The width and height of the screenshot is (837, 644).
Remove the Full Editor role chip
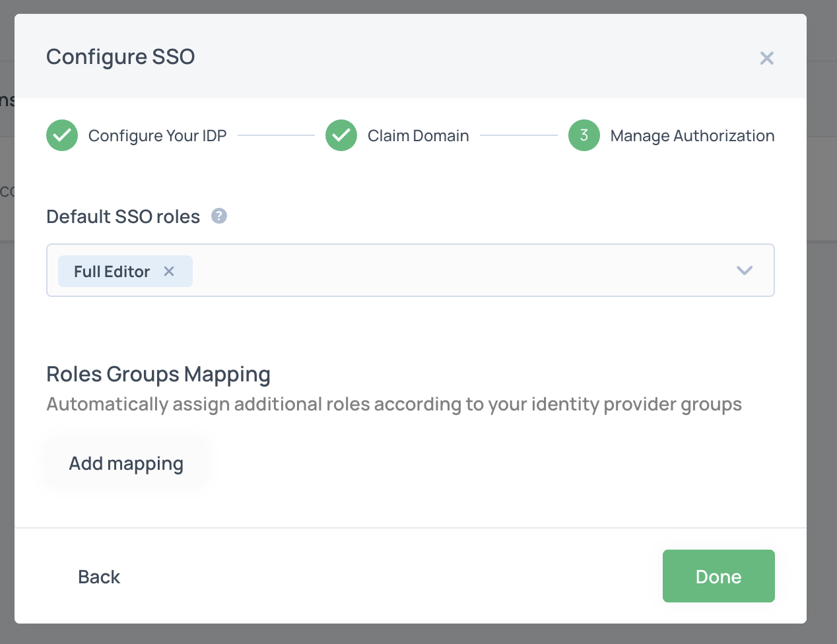[169, 271]
